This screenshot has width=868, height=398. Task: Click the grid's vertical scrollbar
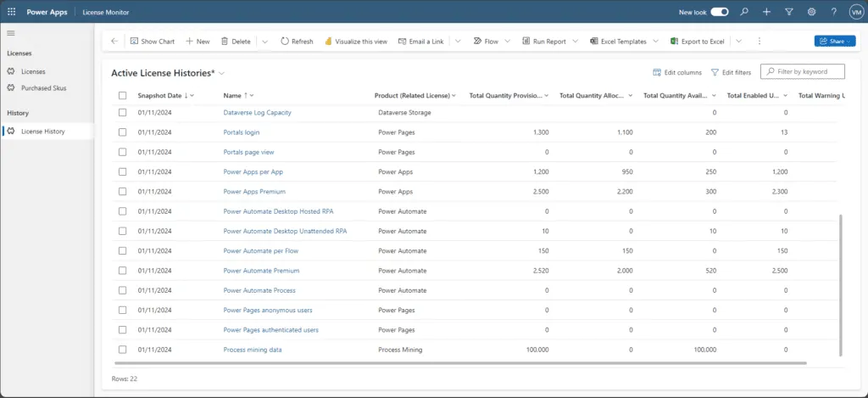point(841,285)
